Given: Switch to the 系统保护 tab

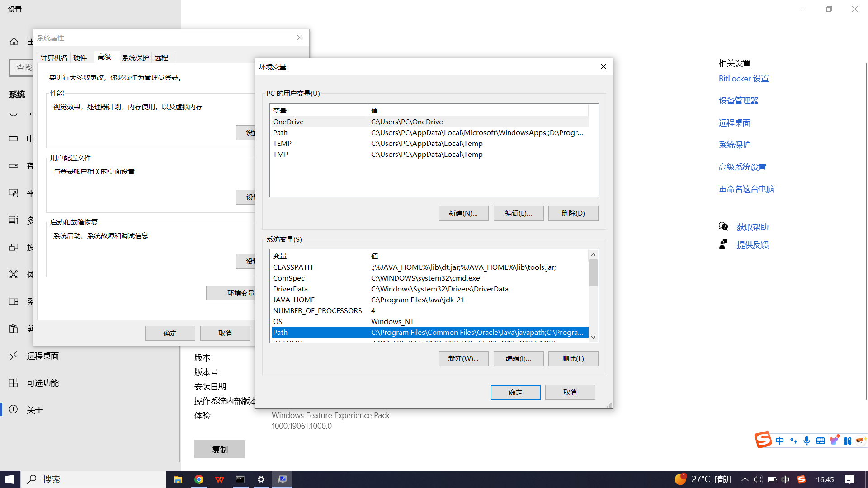Looking at the screenshot, I should point(135,57).
